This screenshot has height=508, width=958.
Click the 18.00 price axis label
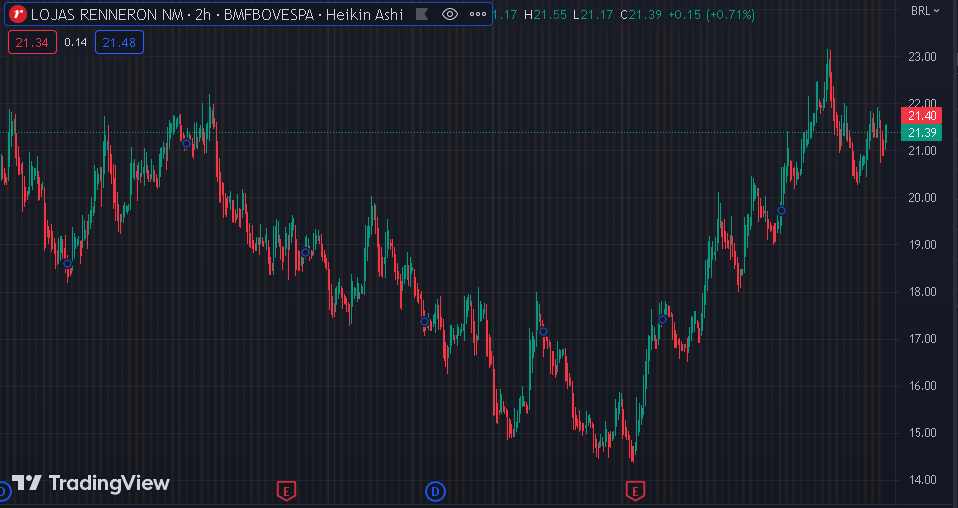click(x=922, y=292)
